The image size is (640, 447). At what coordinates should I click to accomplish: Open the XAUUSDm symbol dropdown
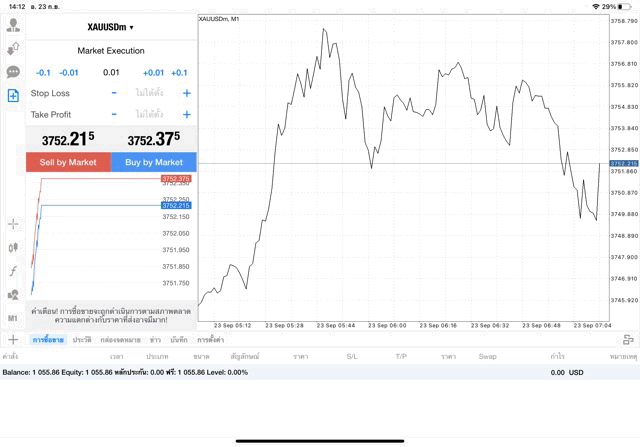(x=111, y=27)
